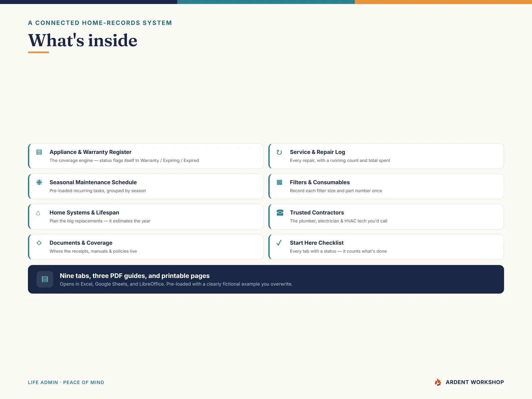This screenshot has height=399, width=532.
Task: Click the Seasonal Maintenance asterisk icon
Action: [x=39, y=182]
